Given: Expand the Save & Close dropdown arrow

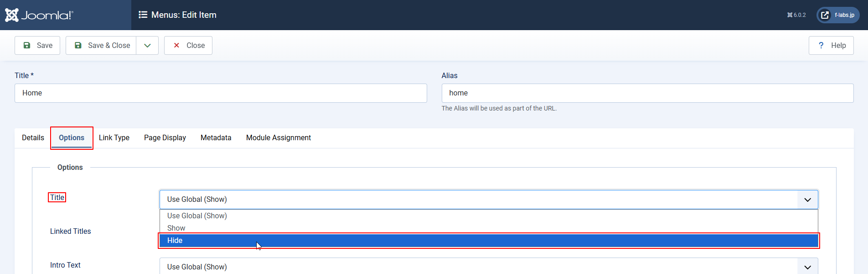Looking at the screenshot, I should click(147, 45).
